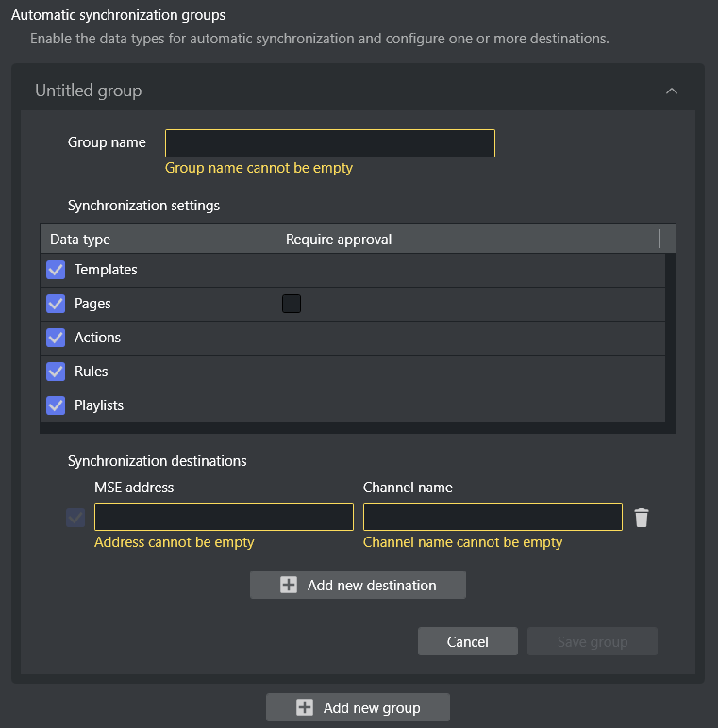Screen dimensions: 718x728
Task: Click the synchronization settings table scrollbar
Action: click(670, 338)
